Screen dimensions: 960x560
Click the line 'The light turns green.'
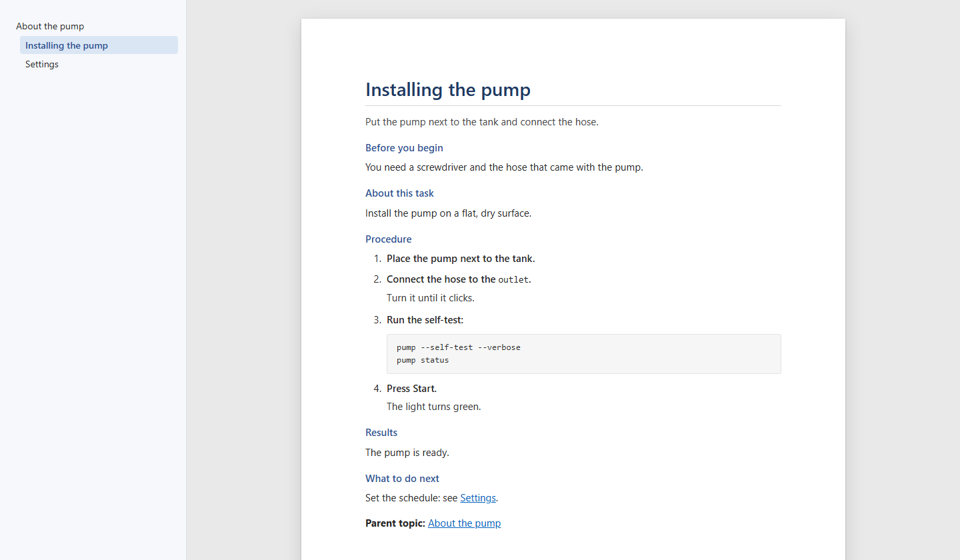434,407
